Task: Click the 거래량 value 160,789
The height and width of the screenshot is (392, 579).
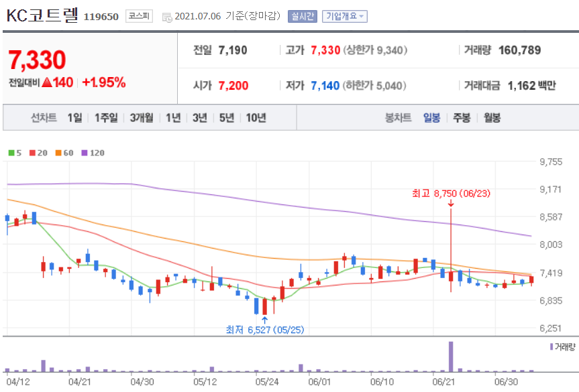Action: click(x=519, y=50)
